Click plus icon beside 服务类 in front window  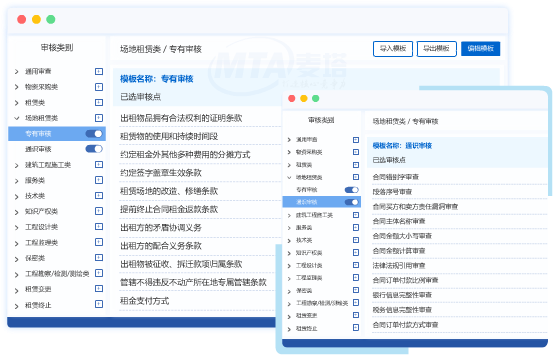(x=356, y=228)
